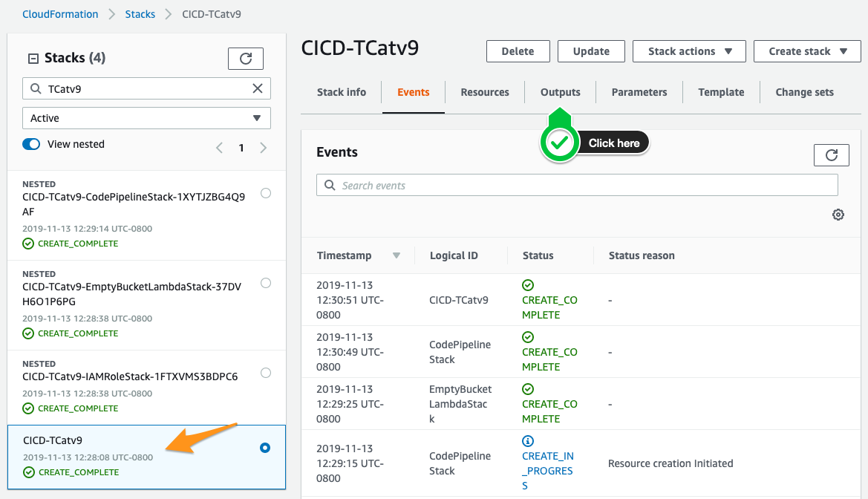The image size is (868, 499).
Task: Click the stacks filter field containing TCatv9
Action: pos(147,88)
